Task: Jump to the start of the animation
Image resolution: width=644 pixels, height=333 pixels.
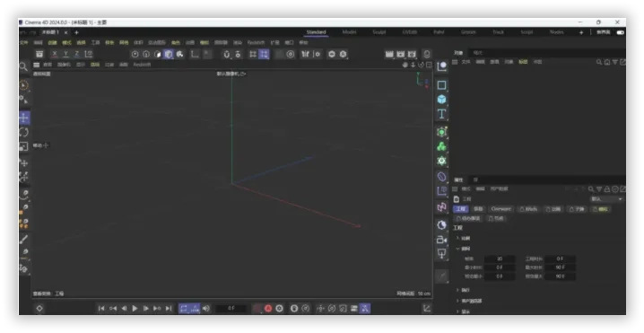Action: (101, 309)
